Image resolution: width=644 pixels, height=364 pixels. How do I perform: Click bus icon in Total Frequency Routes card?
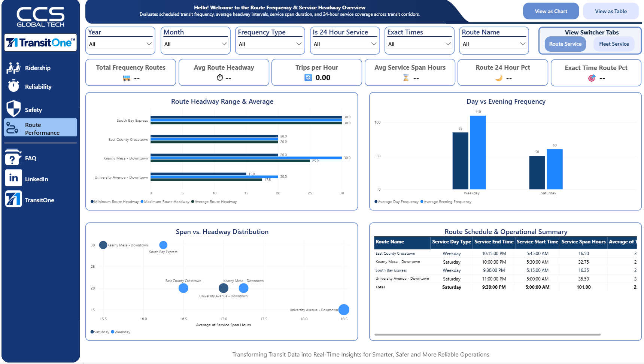tap(127, 78)
